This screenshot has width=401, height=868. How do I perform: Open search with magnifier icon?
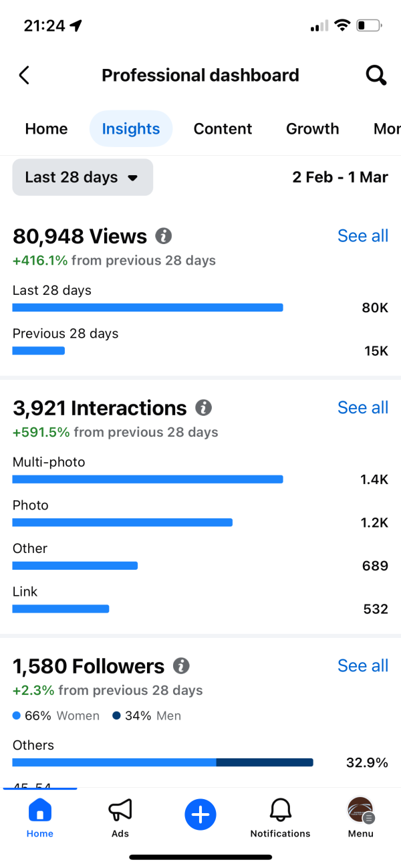tap(376, 75)
